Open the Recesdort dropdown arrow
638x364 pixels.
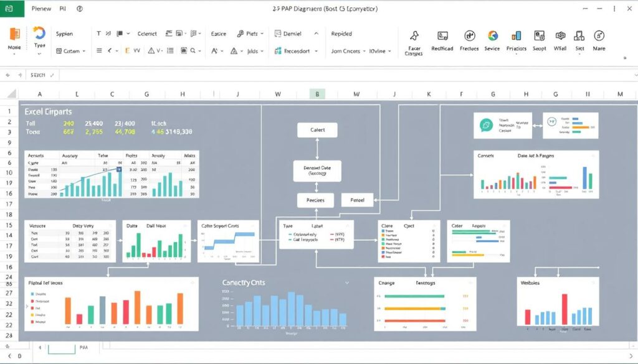[x=316, y=51]
